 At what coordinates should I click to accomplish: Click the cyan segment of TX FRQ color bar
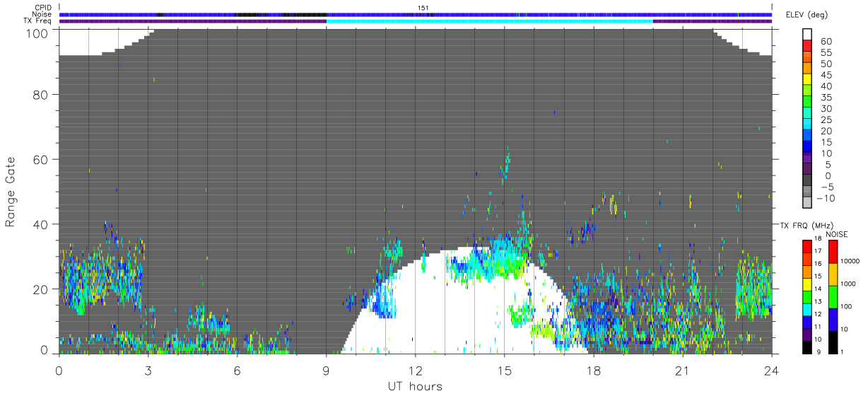click(807, 309)
